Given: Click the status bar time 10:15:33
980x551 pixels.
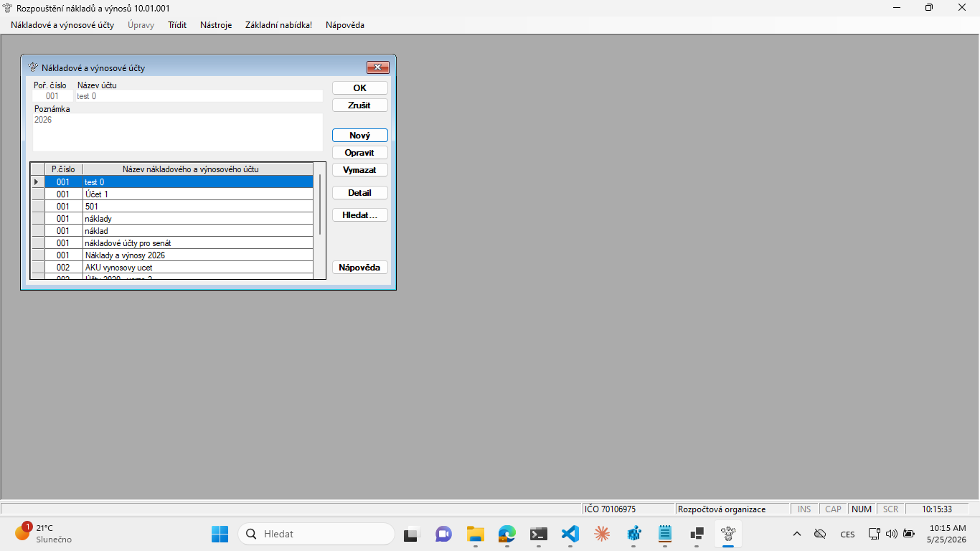Looking at the screenshot, I should (937, 509).
